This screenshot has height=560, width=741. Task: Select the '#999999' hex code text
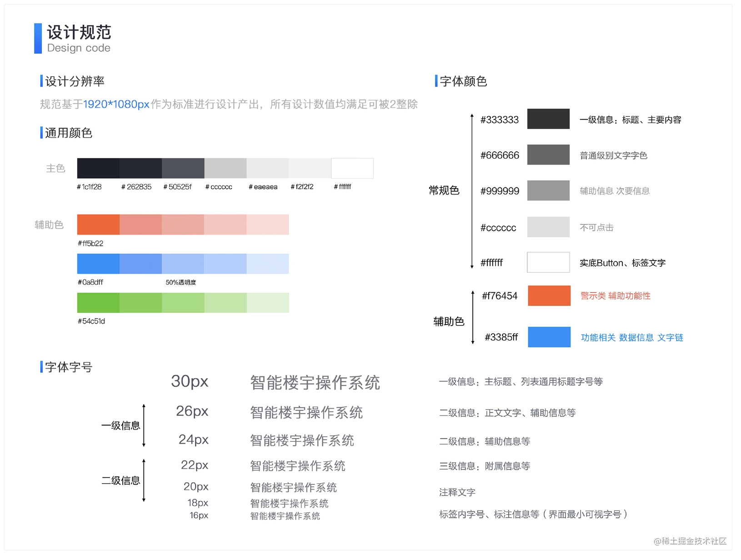pyautogui.click(x=500, y=191)
